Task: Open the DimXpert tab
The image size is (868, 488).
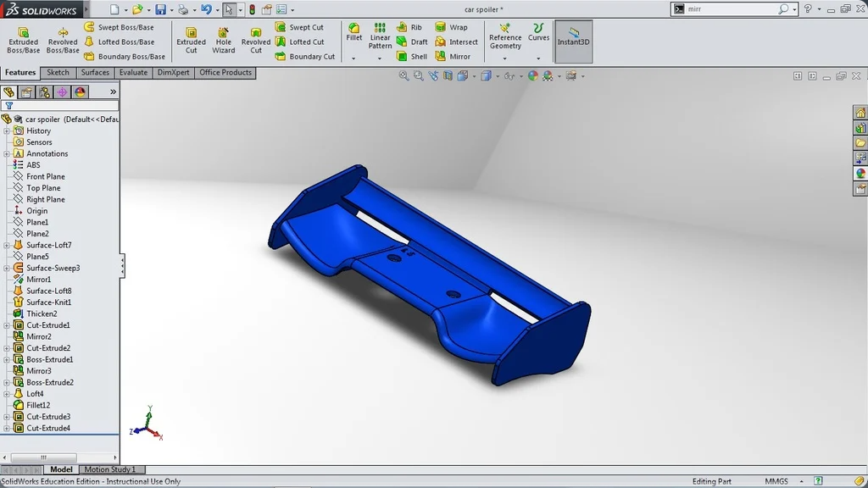Action: [173, 72]
